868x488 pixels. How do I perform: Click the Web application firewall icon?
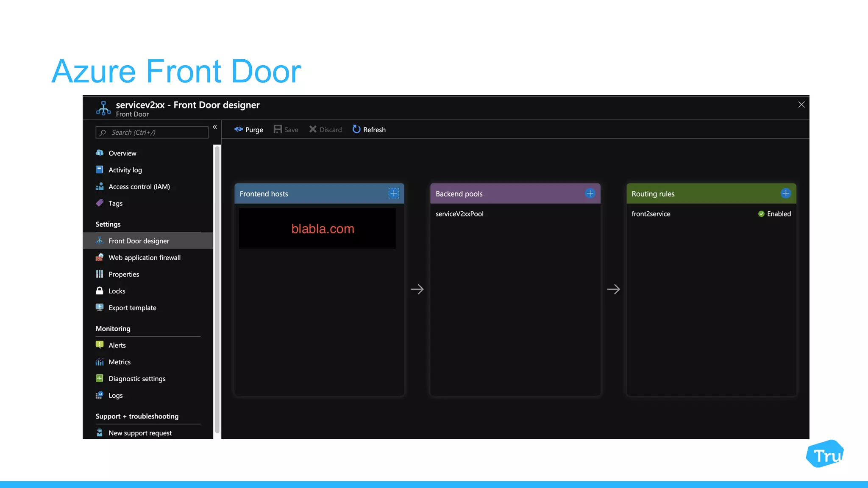coord(100,257)
